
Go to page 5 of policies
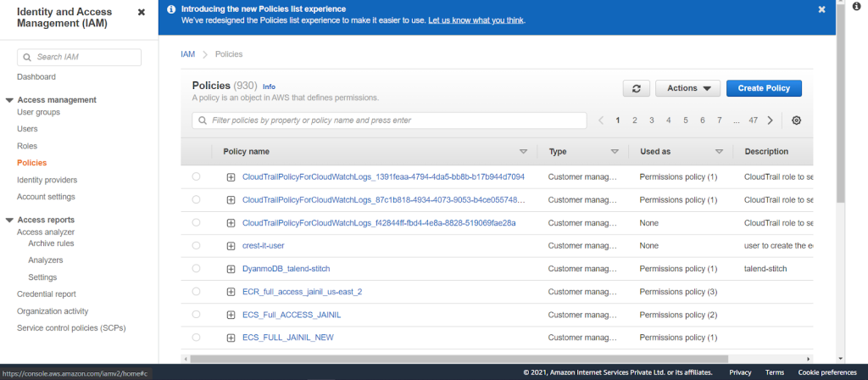(685, 120)
